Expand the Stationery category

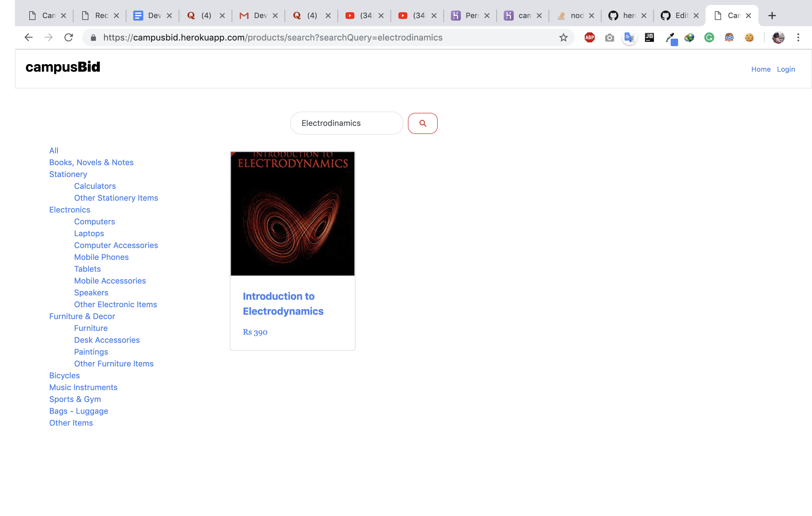[68, 174]
